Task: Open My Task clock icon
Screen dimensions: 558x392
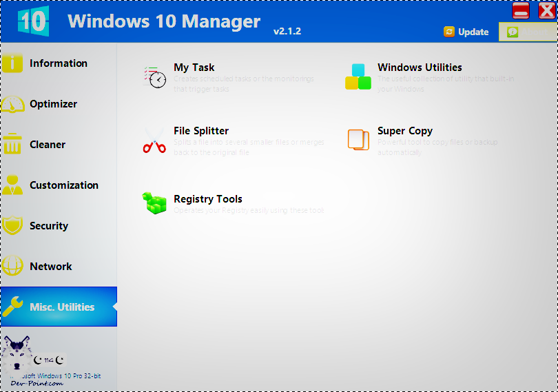Action: (154, 76)
